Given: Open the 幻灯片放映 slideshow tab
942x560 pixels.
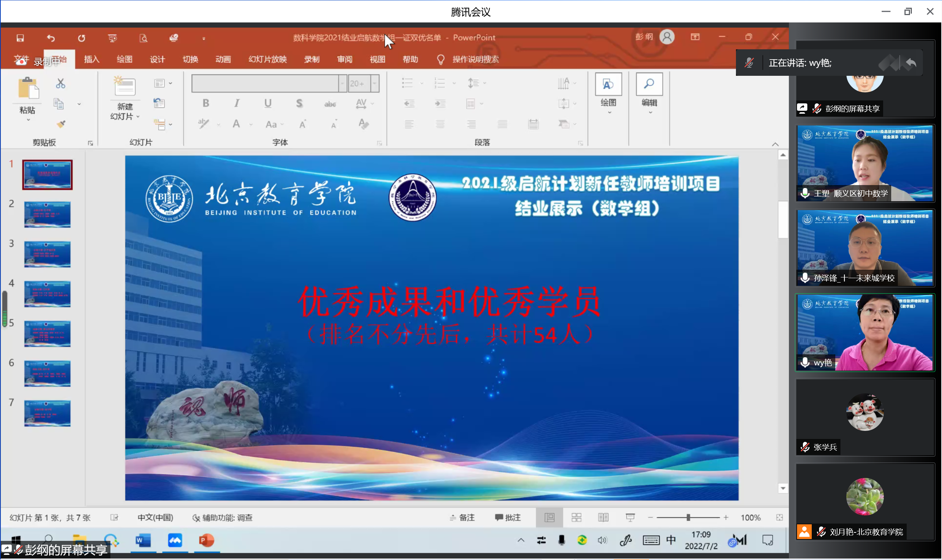Looking at the screenshot, I should [268, 59].
